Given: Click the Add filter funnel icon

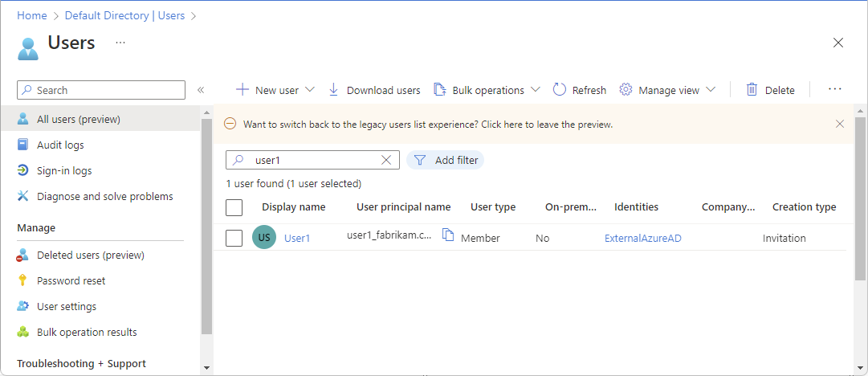Looking at the screenshot, I should pos(420,160).
